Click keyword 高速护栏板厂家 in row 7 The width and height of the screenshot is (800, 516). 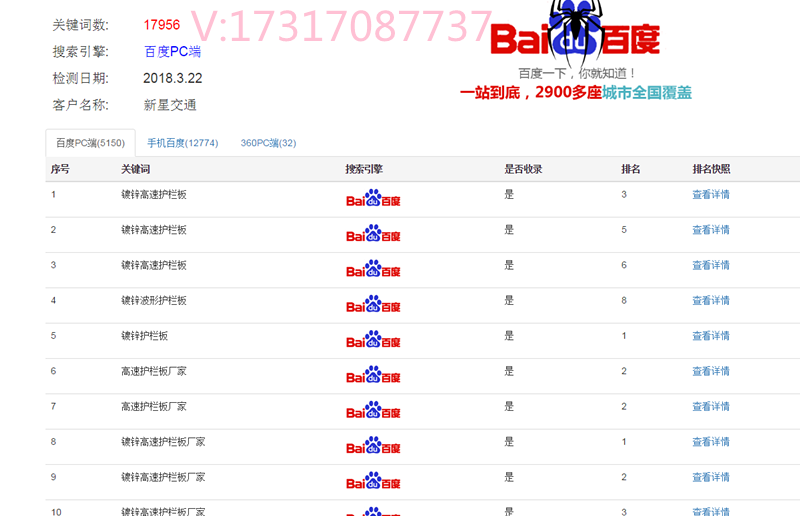[154, 406]
